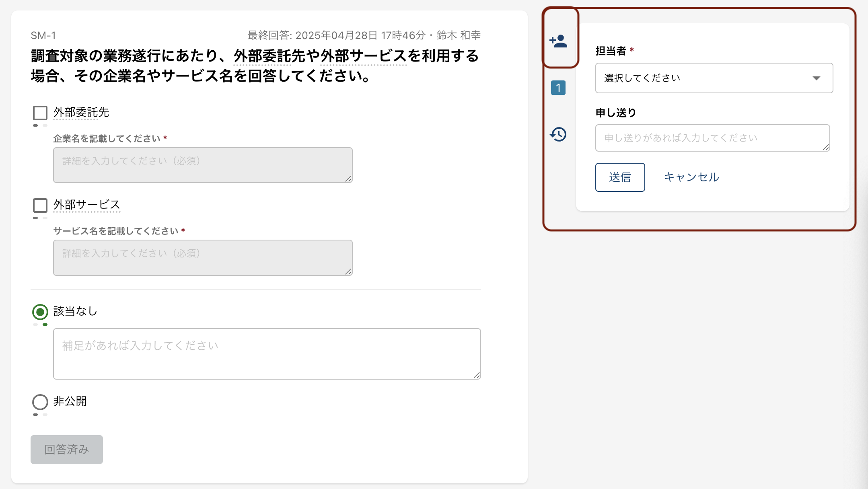The height and width of the screenshot is (489, 868).
Task: Check the 外部サービス checkbox
Action: pyautogui.click(x=40, y=205)
